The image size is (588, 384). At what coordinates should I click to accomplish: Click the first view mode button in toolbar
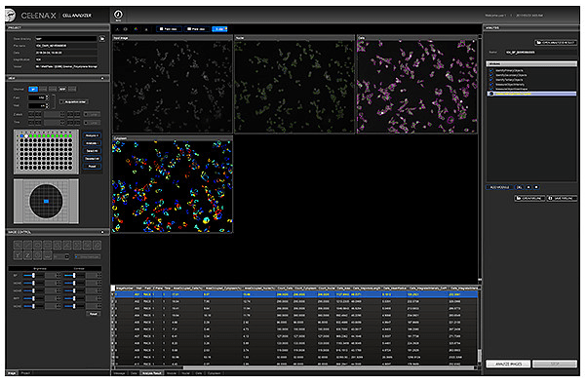click(x=169, y=29)
